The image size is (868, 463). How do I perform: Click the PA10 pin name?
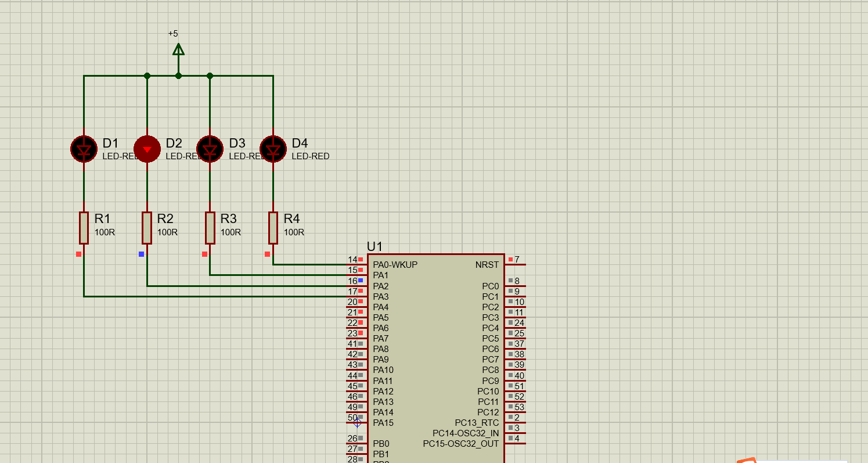click(383, 370)
